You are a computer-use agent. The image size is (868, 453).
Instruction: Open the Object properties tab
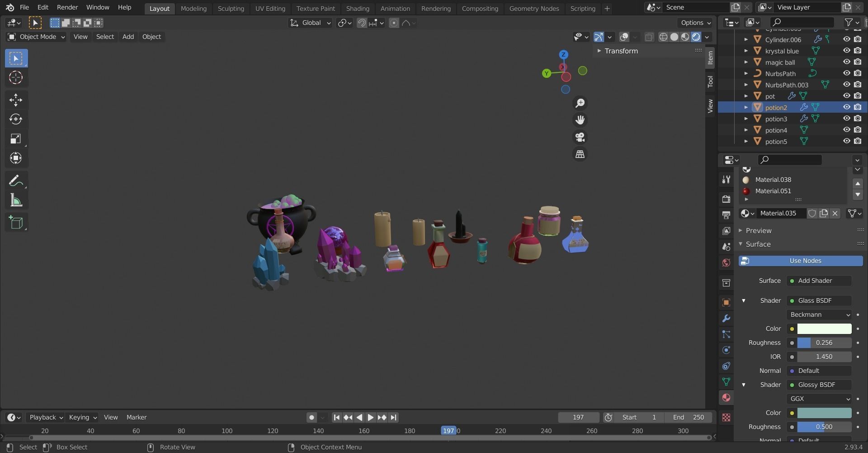coord(726,303)
